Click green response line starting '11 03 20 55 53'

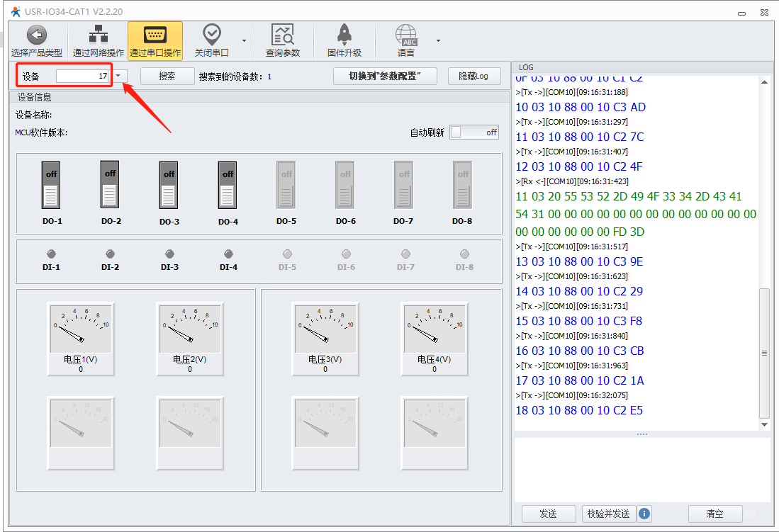[x=629, y=196]
